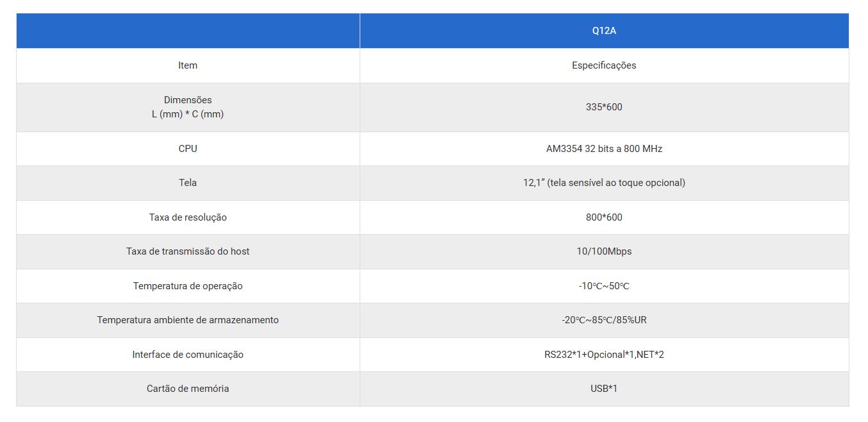Select the Interface de comunicação label

click(188, 355)
